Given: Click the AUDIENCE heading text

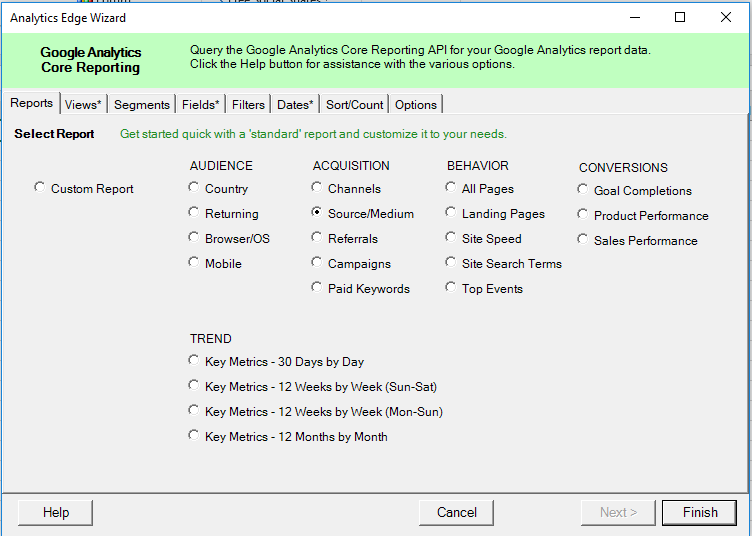Looking at the screenshot, I should click(221, 166).
